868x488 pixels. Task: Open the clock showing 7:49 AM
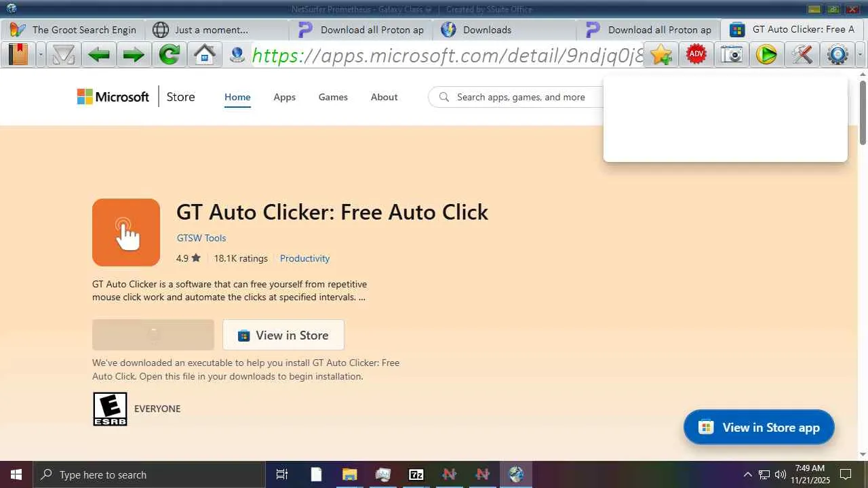[x=810, y=474]
